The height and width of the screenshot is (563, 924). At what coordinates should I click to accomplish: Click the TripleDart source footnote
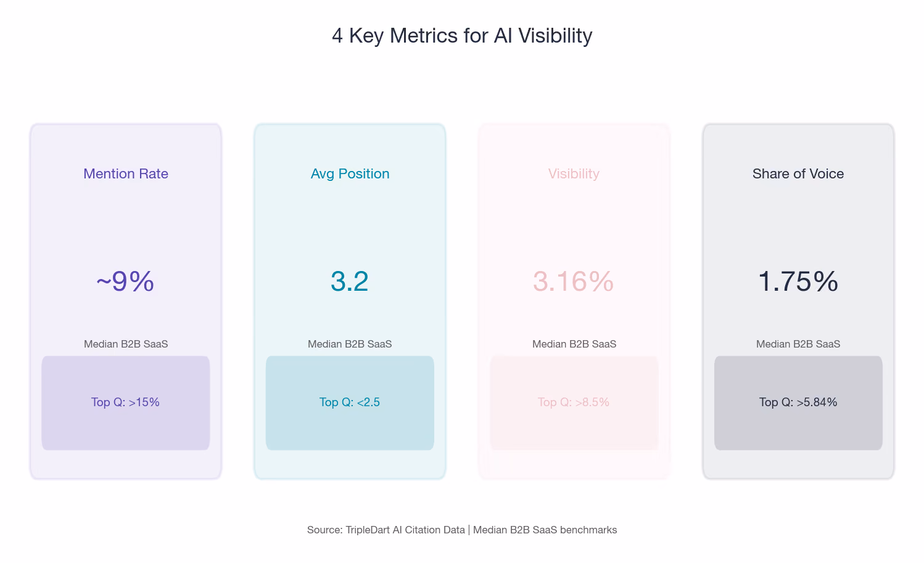[462, 530]
